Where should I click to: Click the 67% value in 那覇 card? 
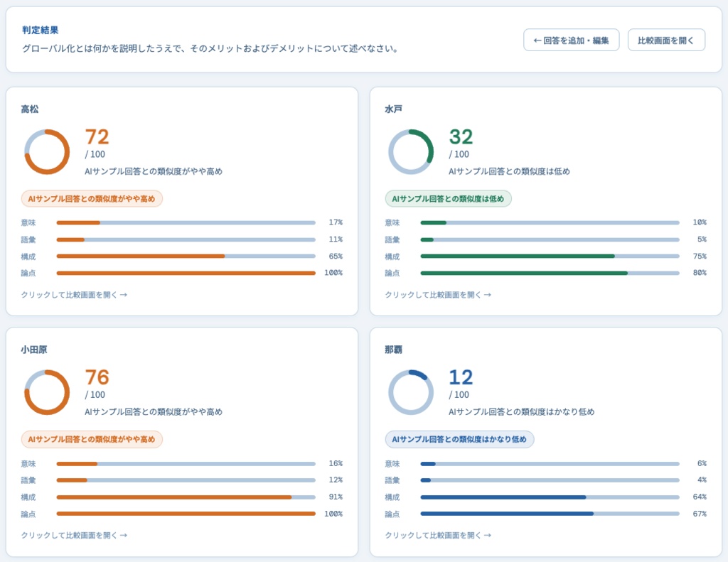point(700,514)
